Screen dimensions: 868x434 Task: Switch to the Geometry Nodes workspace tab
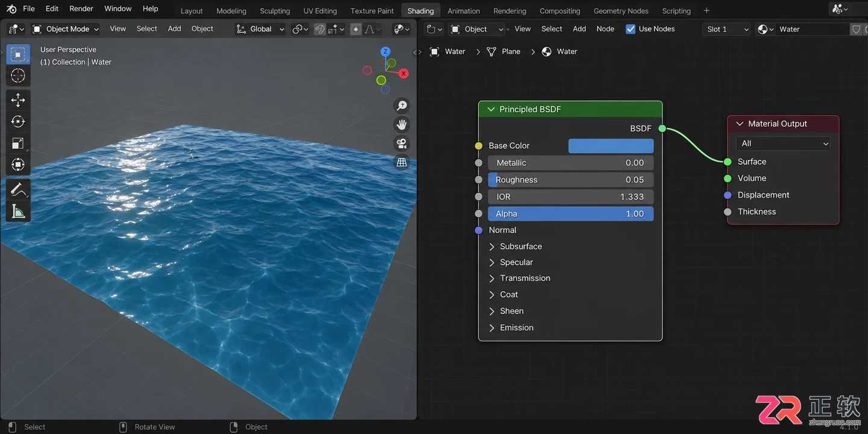coord(621,11)
